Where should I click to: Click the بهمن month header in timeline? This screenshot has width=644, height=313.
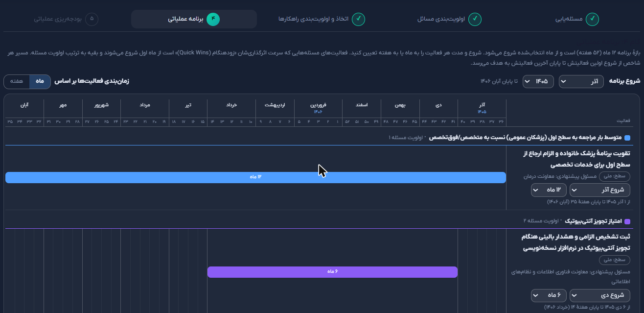tap(400, 105)
